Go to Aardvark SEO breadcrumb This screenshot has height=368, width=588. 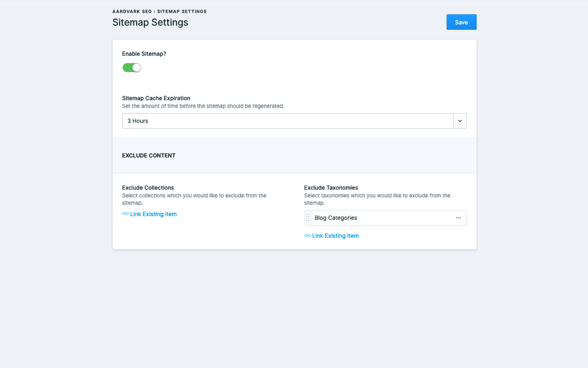point(132,11)
